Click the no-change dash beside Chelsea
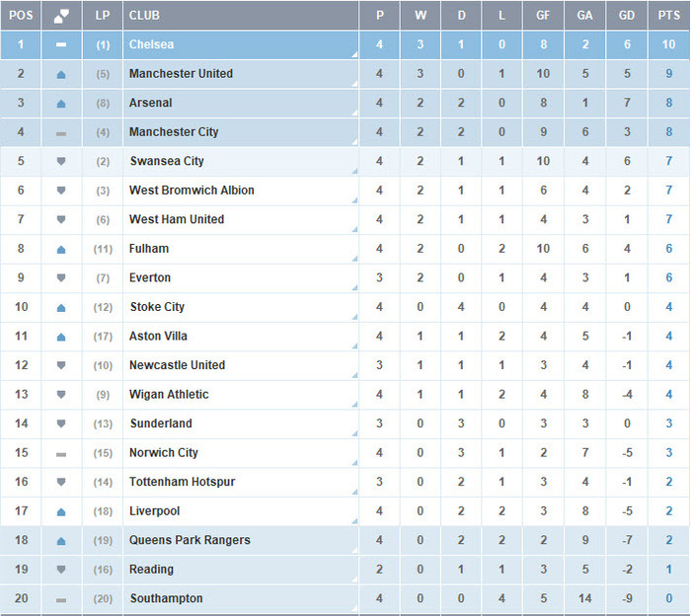The width and height of the screenshot is (691, 616). pos(61,45)
